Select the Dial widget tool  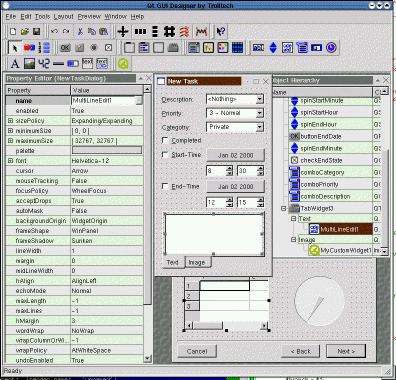tap(331, 48)
